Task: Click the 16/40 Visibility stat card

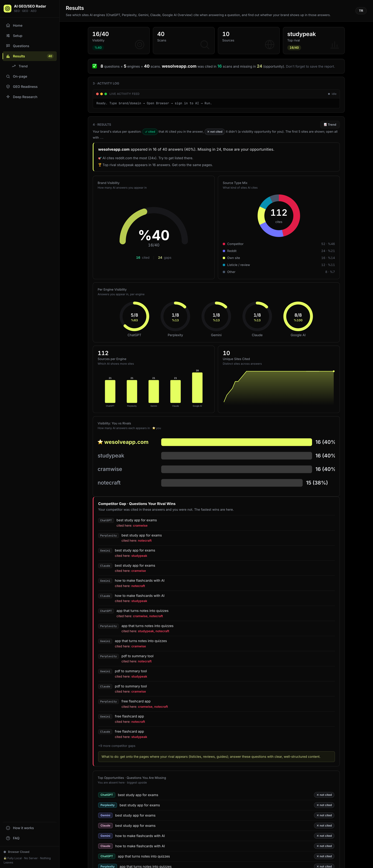Action: (x=119, y=40)
